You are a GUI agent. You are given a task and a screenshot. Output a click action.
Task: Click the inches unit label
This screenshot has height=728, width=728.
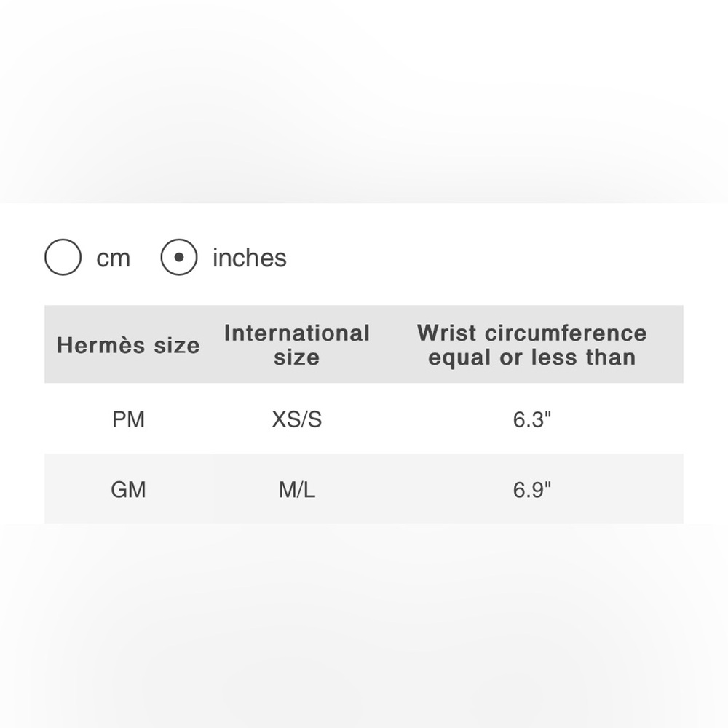coord(248,257)
